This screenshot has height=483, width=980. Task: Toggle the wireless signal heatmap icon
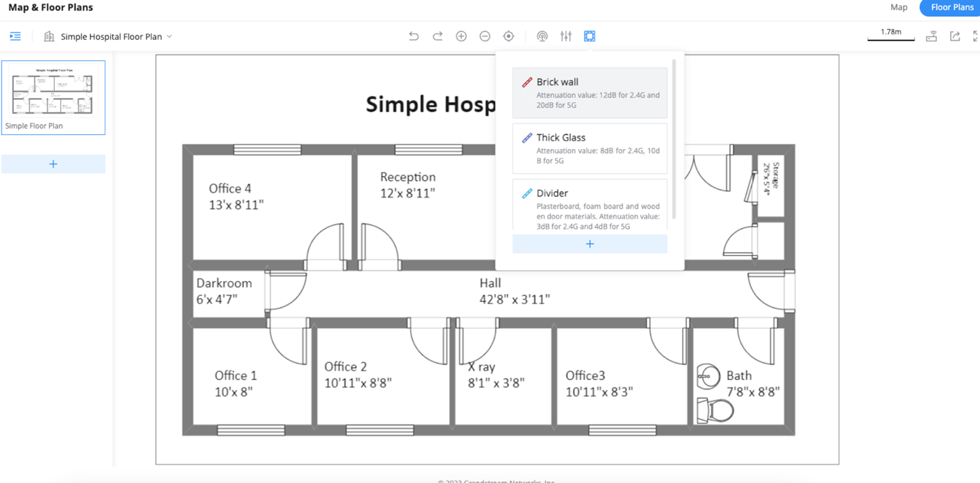(x=542, y=36)
